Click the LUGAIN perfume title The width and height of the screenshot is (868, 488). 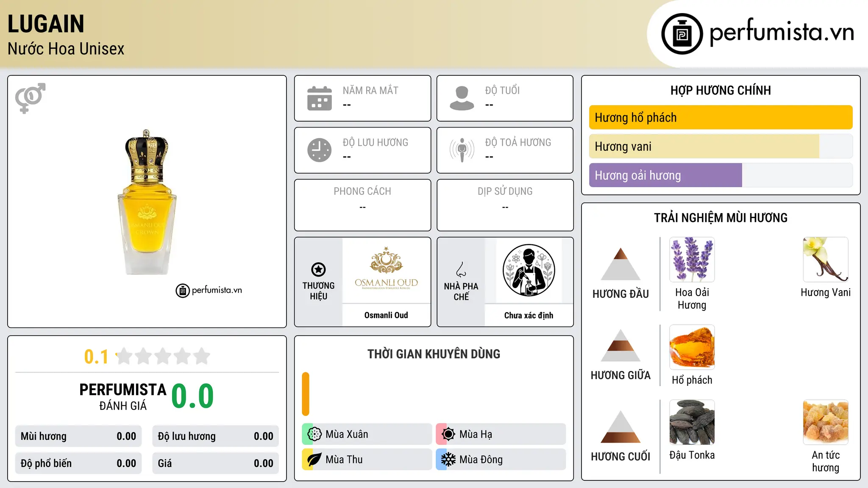pos(46,24)
